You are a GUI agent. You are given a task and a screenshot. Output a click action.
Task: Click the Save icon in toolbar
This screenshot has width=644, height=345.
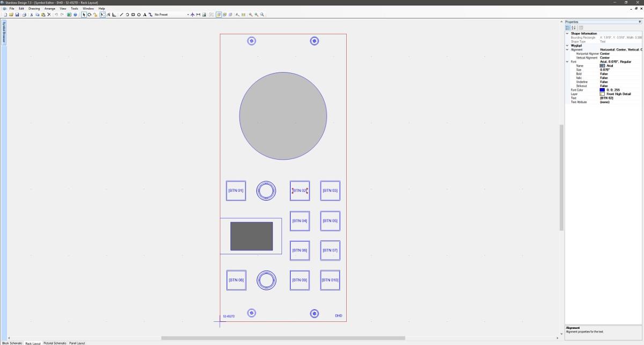point(17,15)
